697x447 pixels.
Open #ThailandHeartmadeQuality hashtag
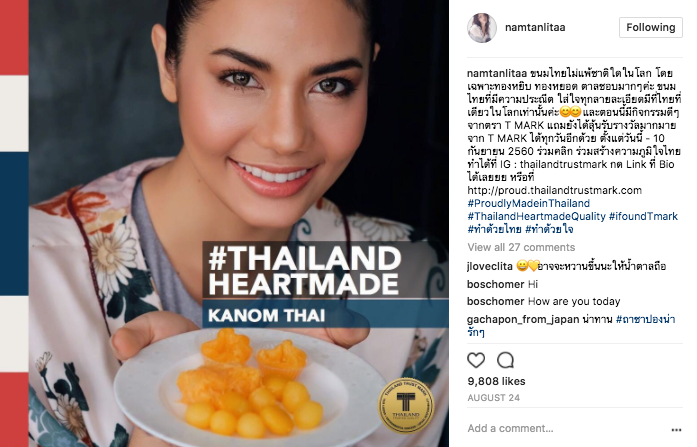(537, 216)
